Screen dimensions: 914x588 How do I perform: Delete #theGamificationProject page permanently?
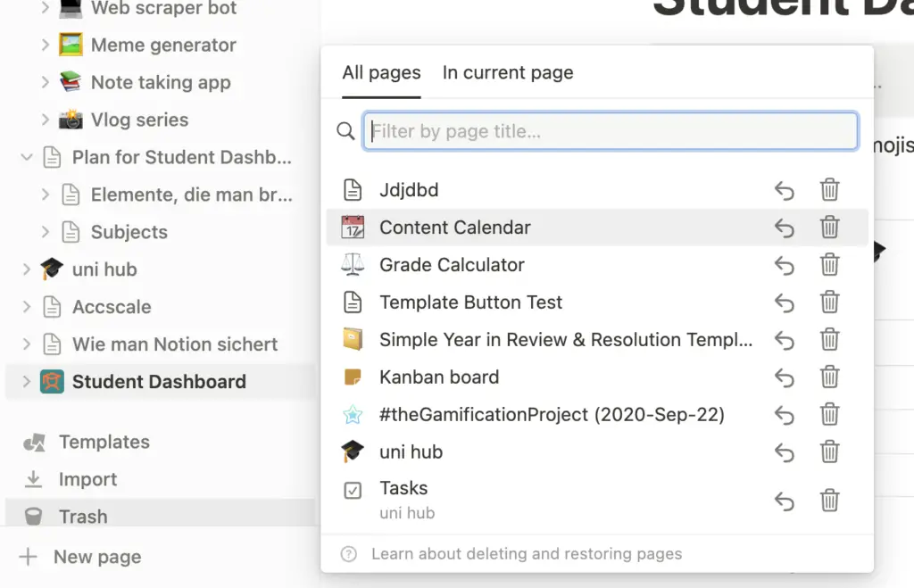point(829,415)
